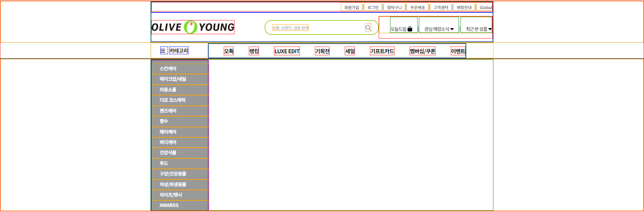Select the LUXE EDIT menu tab
The height and width of the screenshot is (212, 644).
tap(287, 51)
